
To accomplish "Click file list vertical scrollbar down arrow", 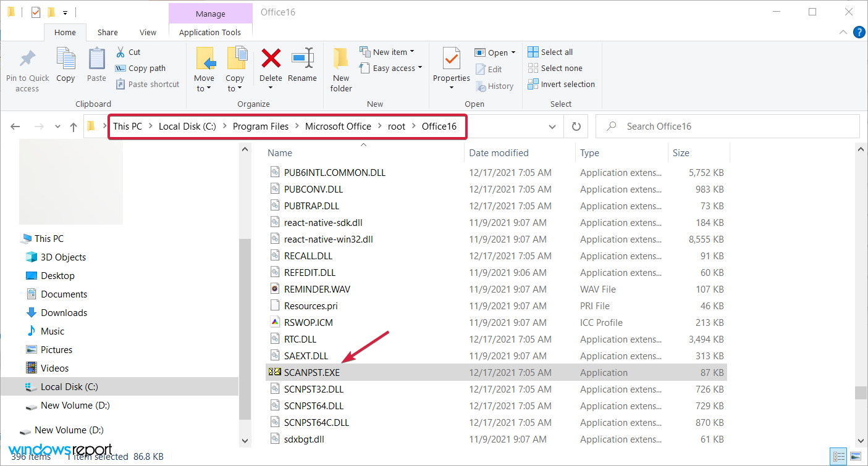I will click(859, 441).
